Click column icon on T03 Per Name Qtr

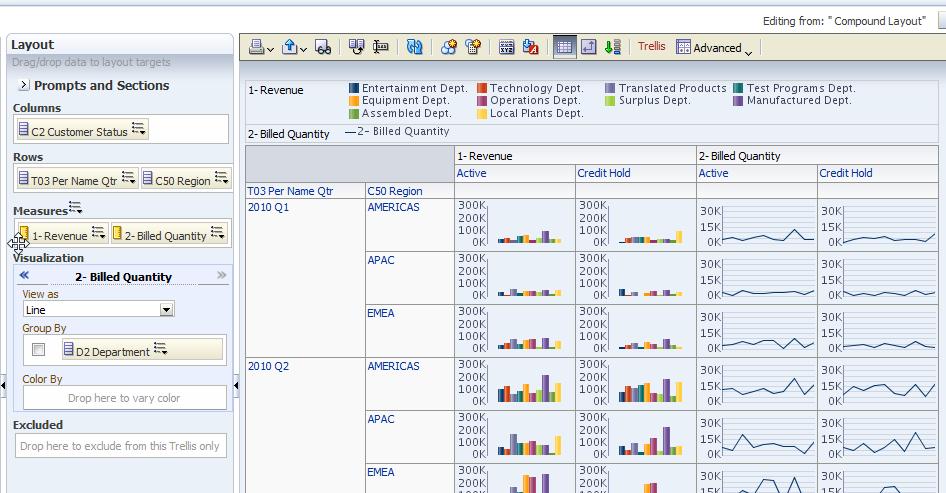coord(24,177)
